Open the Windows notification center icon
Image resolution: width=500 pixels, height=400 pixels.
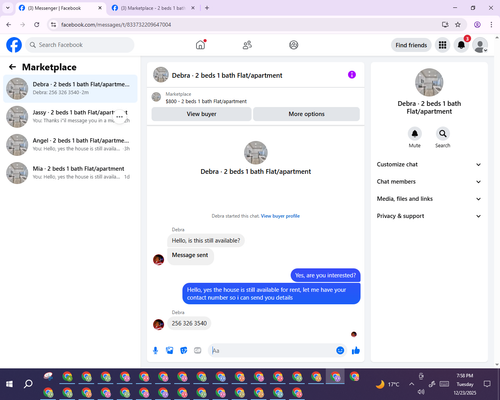(x=487, y=384)
